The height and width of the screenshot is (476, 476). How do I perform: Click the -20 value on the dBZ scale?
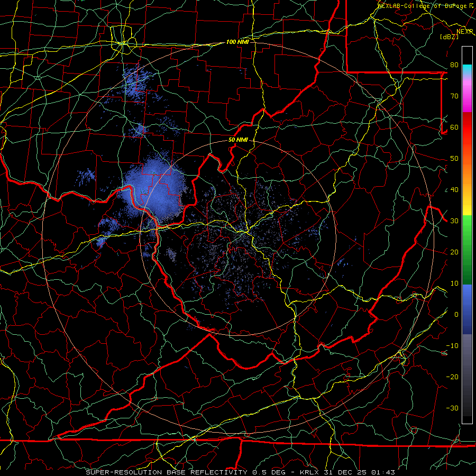pos(452,377)
